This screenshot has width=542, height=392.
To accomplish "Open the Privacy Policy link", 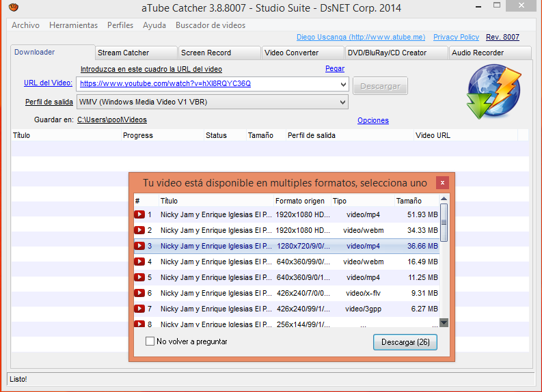I will (x=456, y=37).
